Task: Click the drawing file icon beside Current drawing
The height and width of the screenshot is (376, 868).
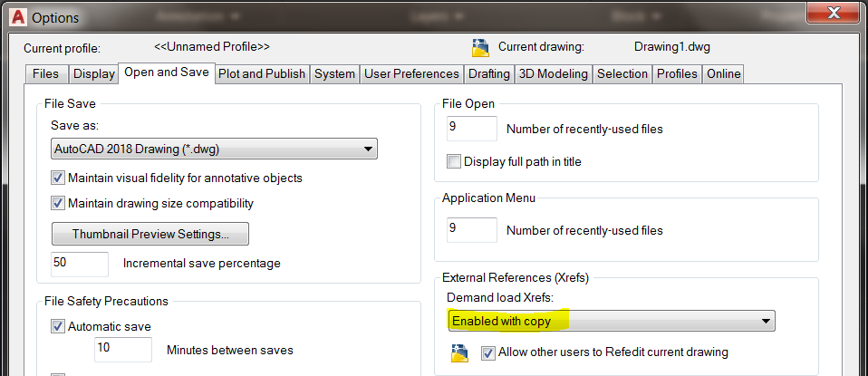Action: click(x=479, y=48)
